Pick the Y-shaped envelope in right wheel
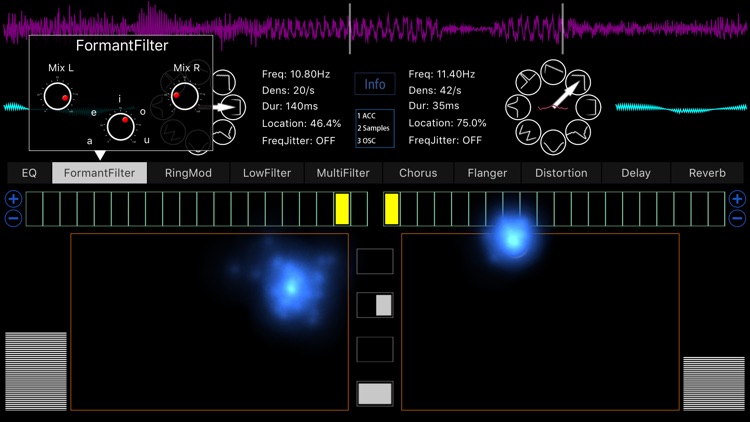Screen dimensions: 750x422 [x=528, y=82]
